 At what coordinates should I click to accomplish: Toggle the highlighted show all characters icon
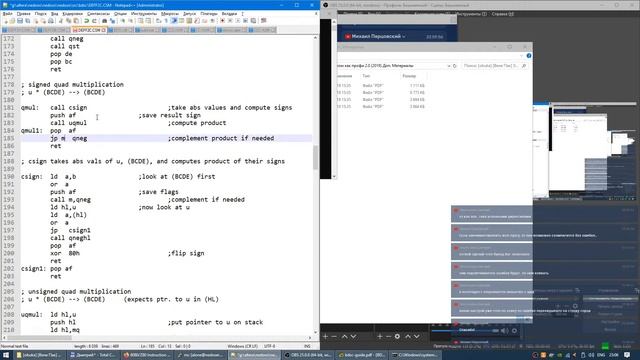point(174,20)
